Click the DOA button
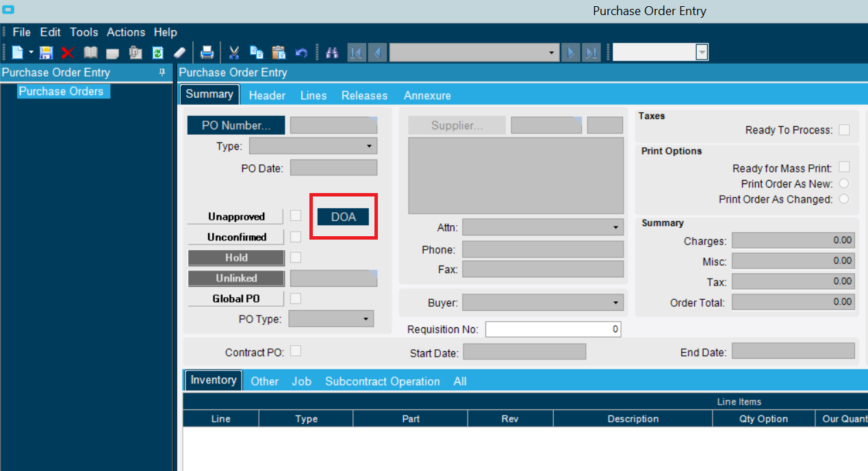868x471 pixels. (x=343, y=216)
